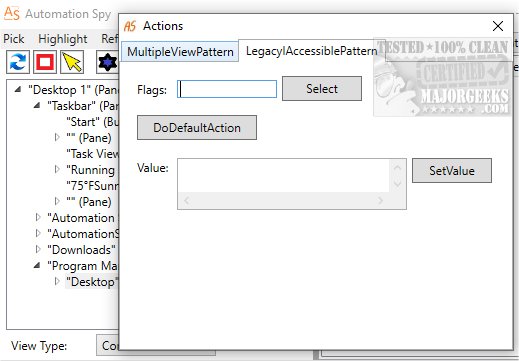Click the Value area's scroll down arrow
The image size is (519, 361).
[x=397, y=183]
